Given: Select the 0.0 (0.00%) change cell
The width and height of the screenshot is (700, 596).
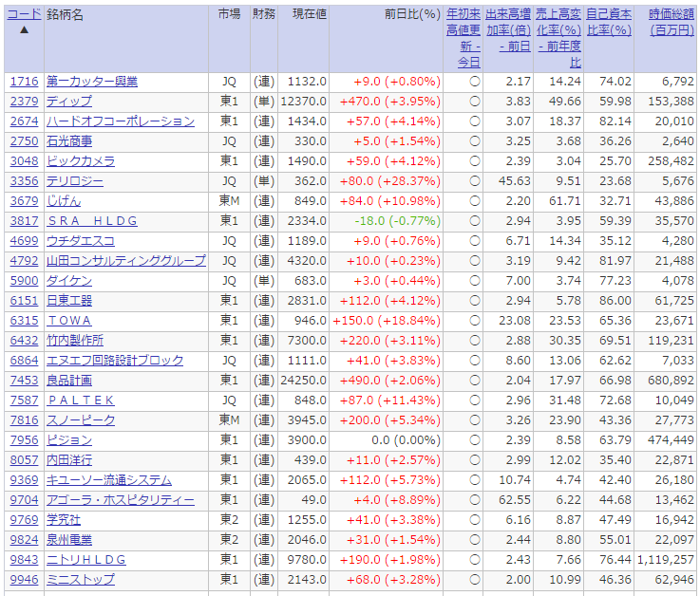Looking at the screenshot, I should click(x=407, y=439).
